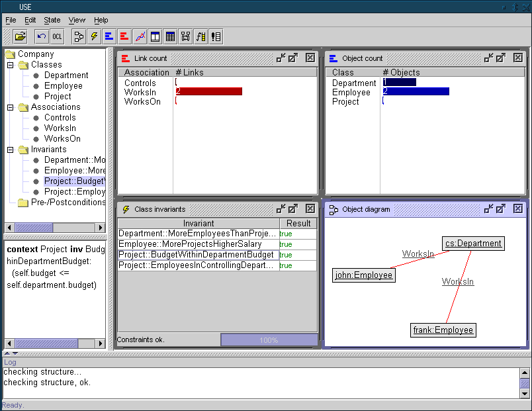
Task: Click the open specification folder icon
Action: (x=20, y=36)
